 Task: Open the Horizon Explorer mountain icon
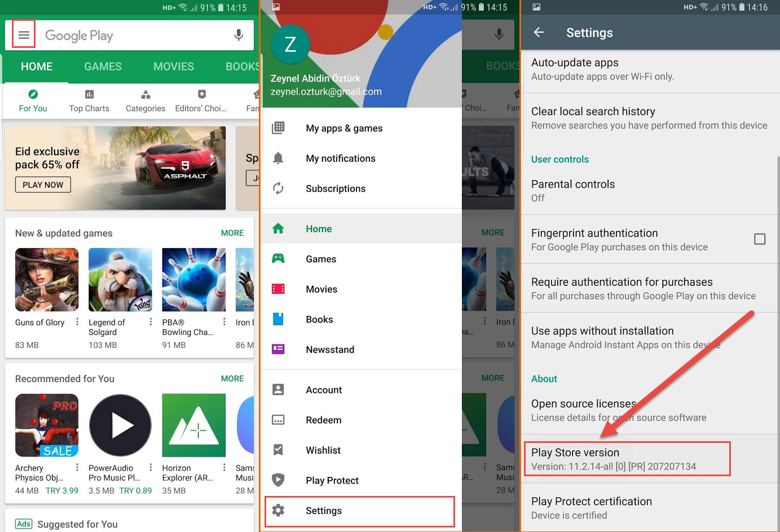point(193,425)
